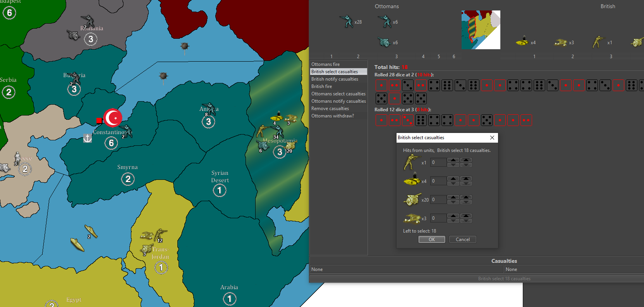Click the anchor naval base icon near Constantinople
The height and width of the screenshot is (307, 644).
point(88,138)
